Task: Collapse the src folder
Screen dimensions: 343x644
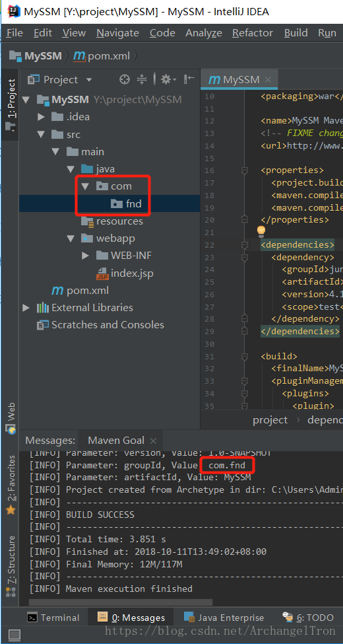Action: [41, 134]
